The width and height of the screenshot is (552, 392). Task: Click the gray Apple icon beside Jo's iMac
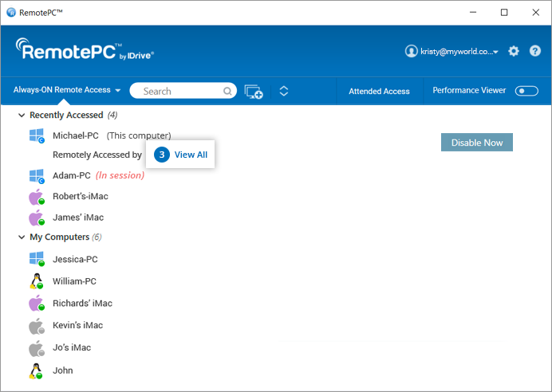pos(37,348)
